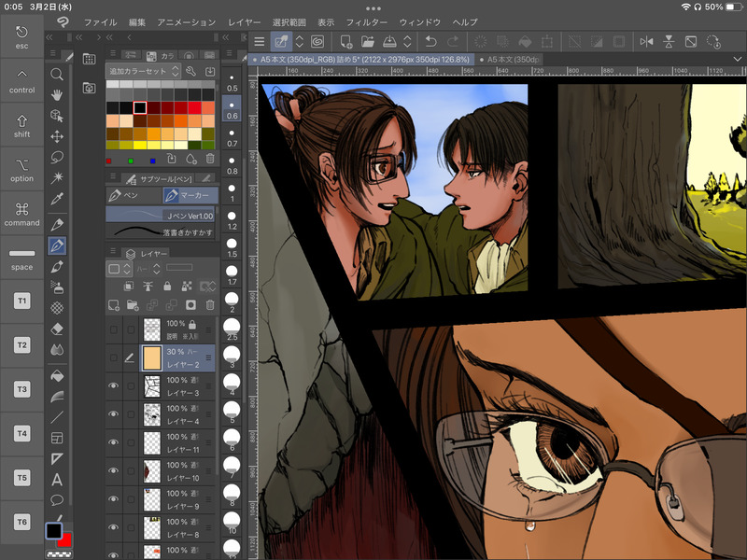747x560 pixels.
Task: Tap the T1 shortcut key
Action: (21, 301)
